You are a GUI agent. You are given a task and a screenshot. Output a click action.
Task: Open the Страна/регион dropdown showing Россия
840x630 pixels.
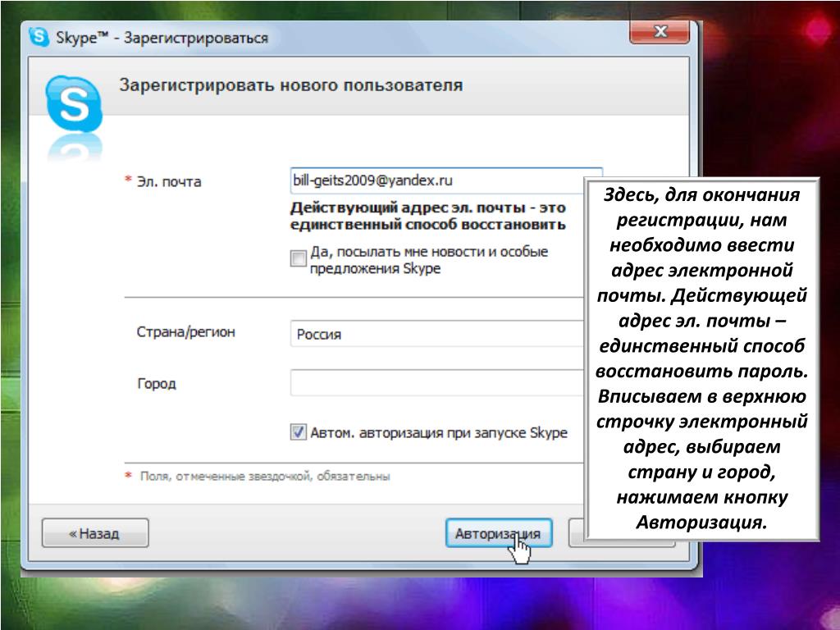436,334
